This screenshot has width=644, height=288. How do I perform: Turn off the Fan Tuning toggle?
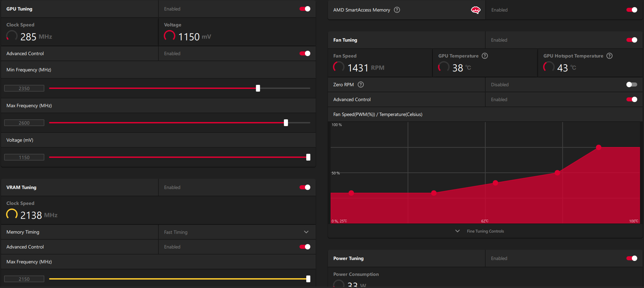tap(632, 40)
